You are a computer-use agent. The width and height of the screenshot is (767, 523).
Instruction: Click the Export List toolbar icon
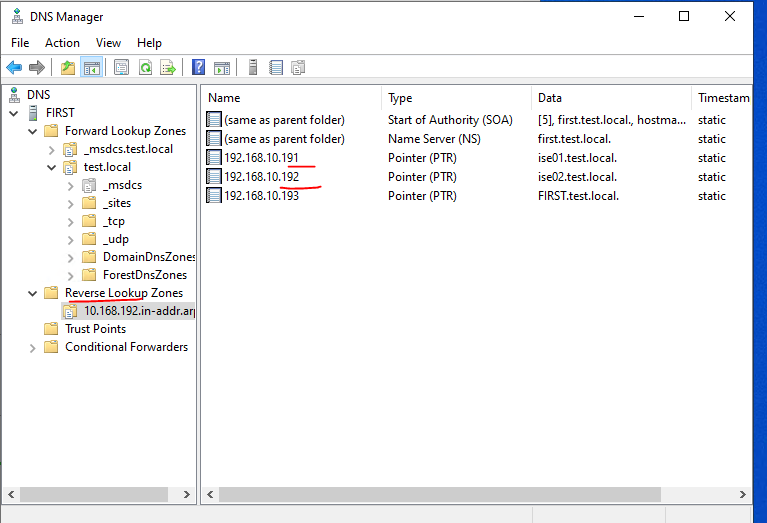point(168,67)
